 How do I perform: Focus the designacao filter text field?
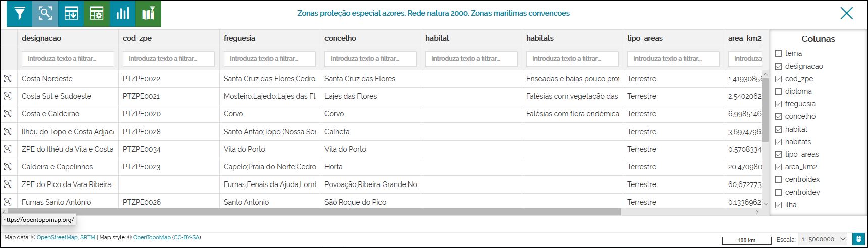pos(68,59)
